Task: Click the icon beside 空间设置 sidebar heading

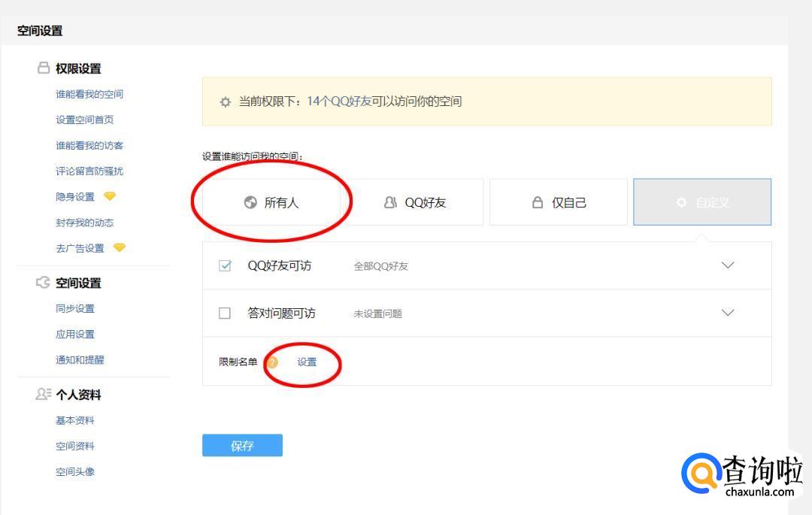Action: (x=43, y=283)
